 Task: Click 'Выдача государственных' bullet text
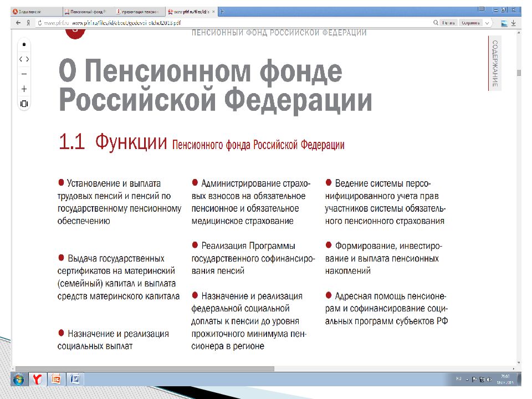point(116,259)
